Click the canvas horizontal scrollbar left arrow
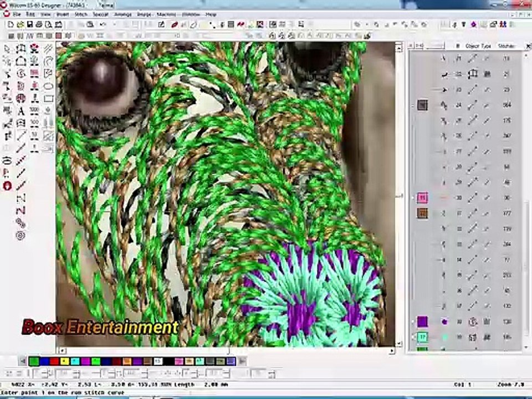532x399 pixels. click(x=62, y=350)
